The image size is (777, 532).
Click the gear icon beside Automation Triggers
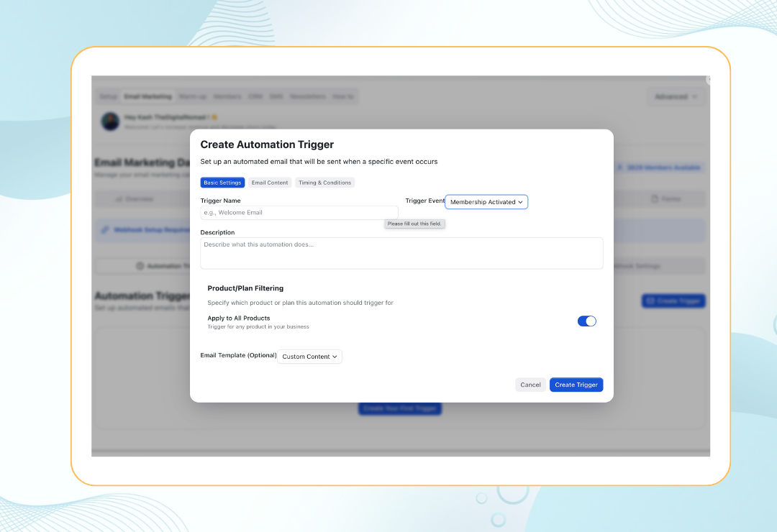(x=140, y=266)
